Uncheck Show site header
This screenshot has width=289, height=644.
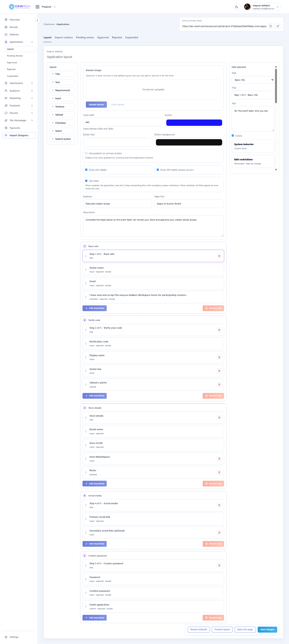click(x=86, y=170)
